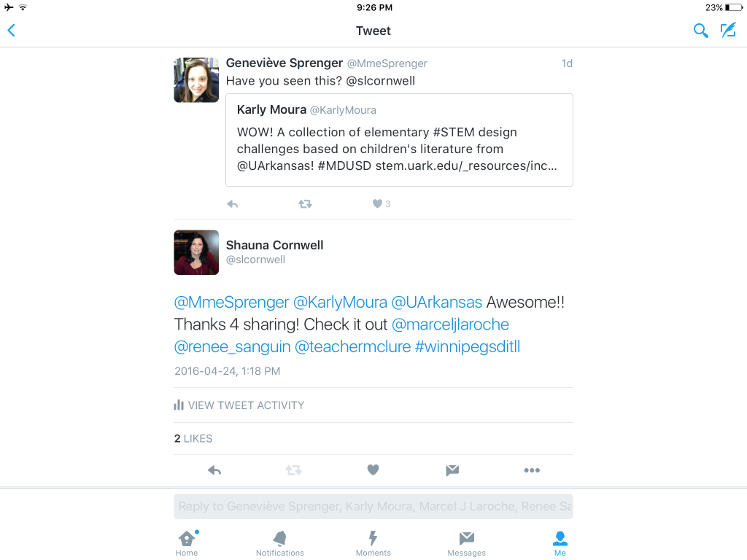Tap the Reply to Geneviève Sprenger field

pyautogui.click(x=373, y=506)
